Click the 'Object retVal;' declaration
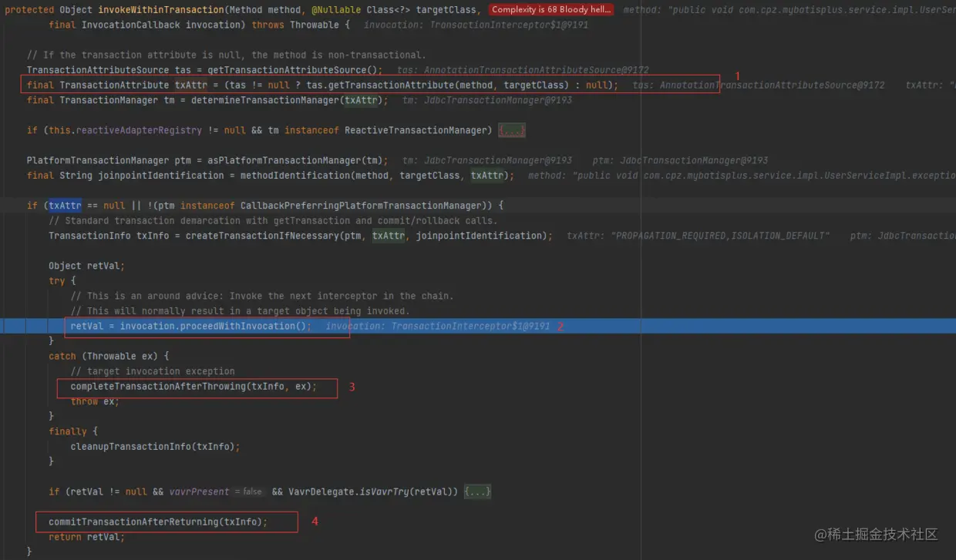This screenshot has width=956, height=560. [87, 266]
